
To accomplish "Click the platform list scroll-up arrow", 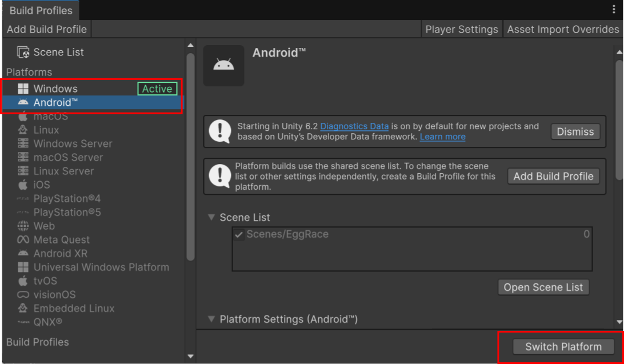I will pos(191,45).
